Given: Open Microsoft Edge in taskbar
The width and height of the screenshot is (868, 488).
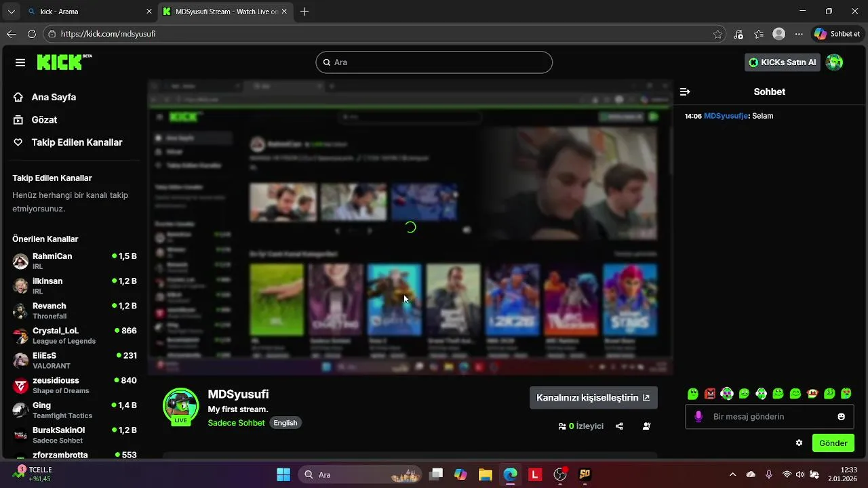Looking at the screenshot, I should coord(510,474).
